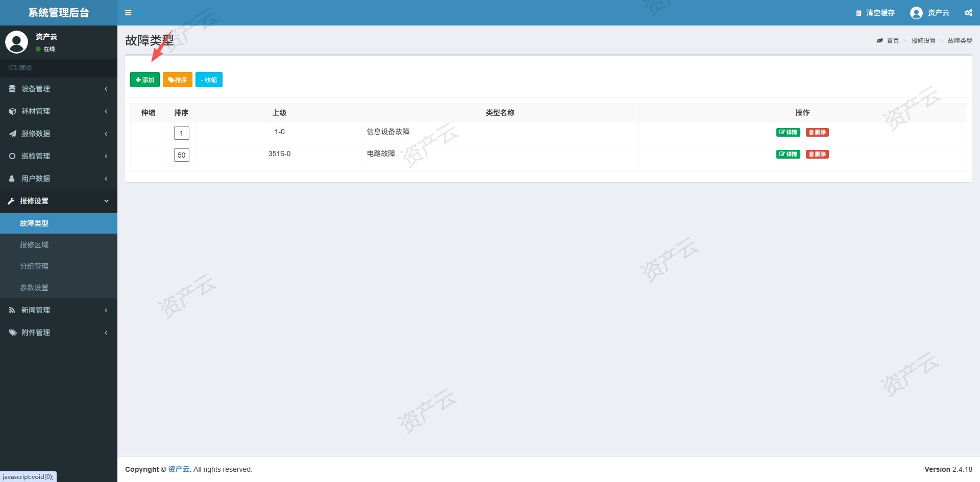Collapse the 报修设置 menu chevron
Screen dimensions: 980x482
point(106,201)
